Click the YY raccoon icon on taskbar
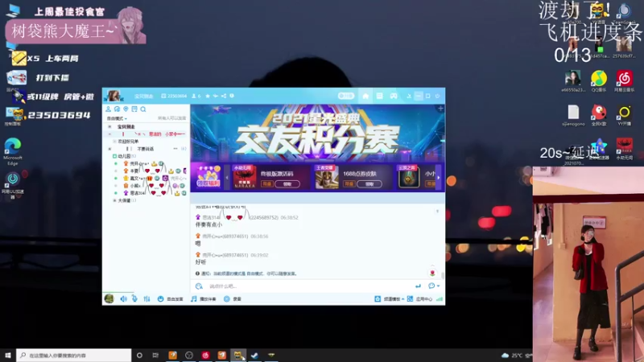Screen dimensions: 644x362 [237, 355]
